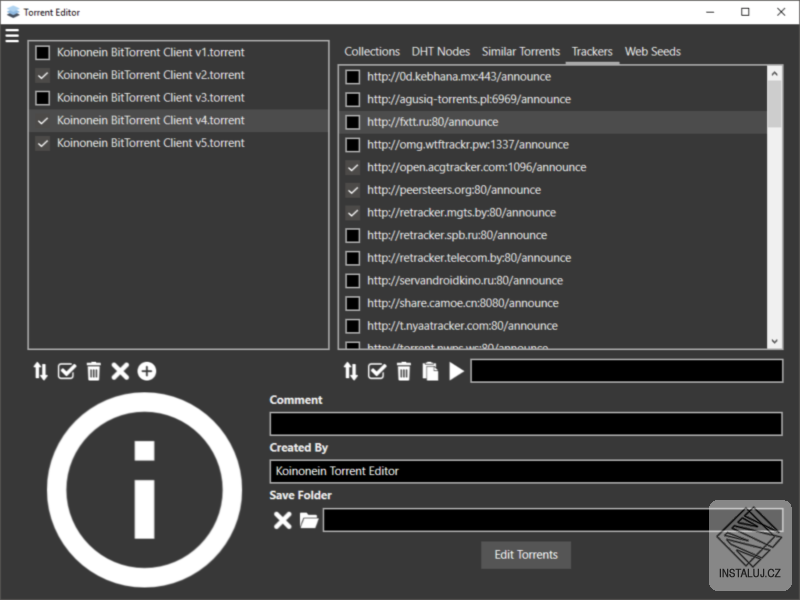
Task: Check 0d.kebhana.mx:443 tracker checkbox
Action: [353, 77]
